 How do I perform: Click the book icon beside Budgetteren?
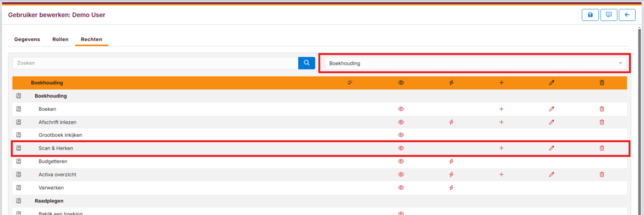19,161
